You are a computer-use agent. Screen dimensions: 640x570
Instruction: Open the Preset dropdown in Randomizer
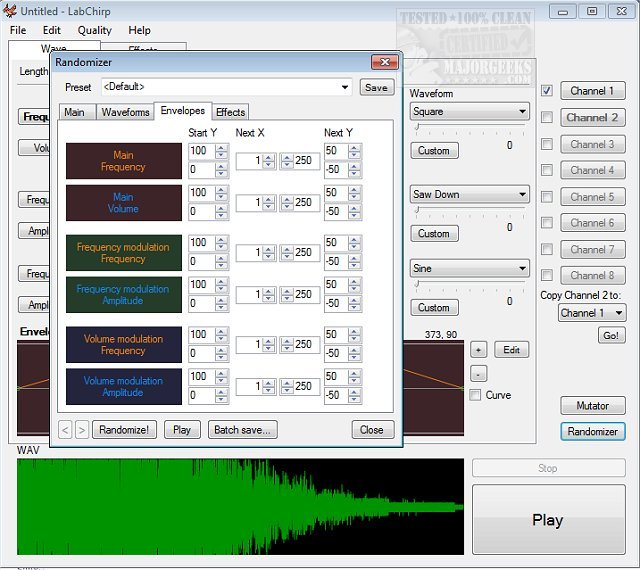(345, 88)
